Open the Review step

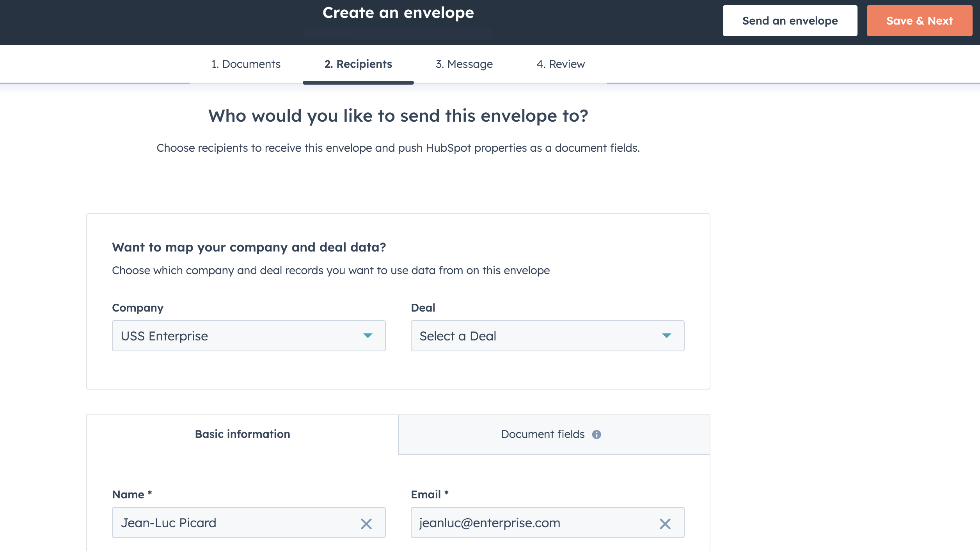tap(561, 64)
